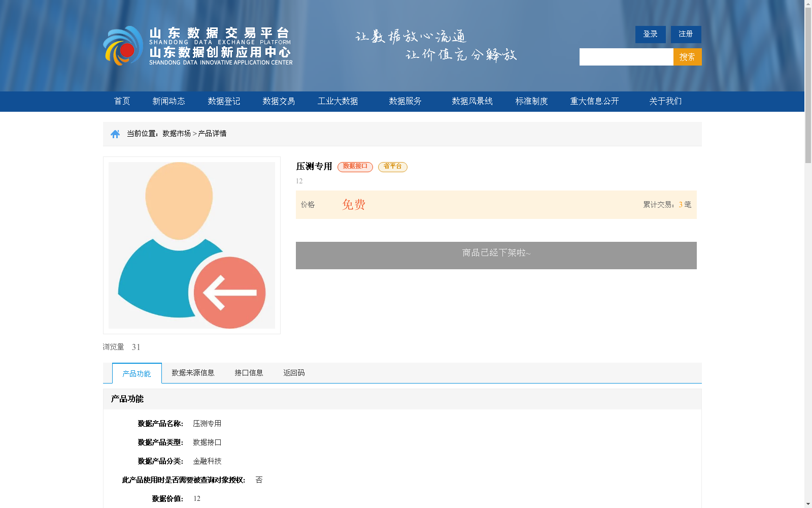
Task: Click the 产品功能 section heading
Action: point(127,399)
